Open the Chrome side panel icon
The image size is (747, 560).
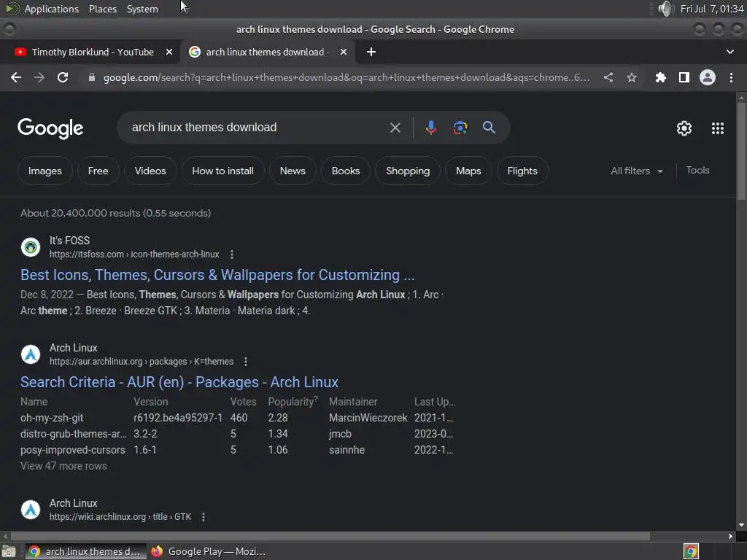click(x=684, y=77)
